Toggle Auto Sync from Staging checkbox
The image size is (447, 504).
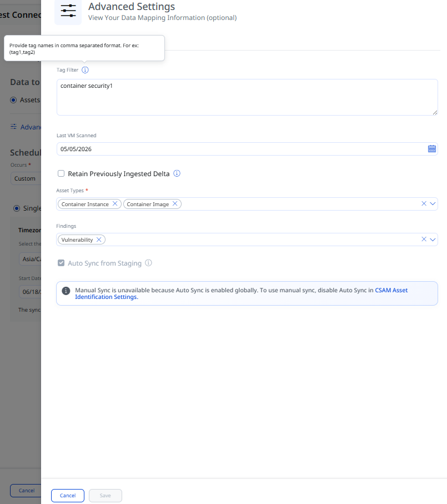click(x=61, y=263)
